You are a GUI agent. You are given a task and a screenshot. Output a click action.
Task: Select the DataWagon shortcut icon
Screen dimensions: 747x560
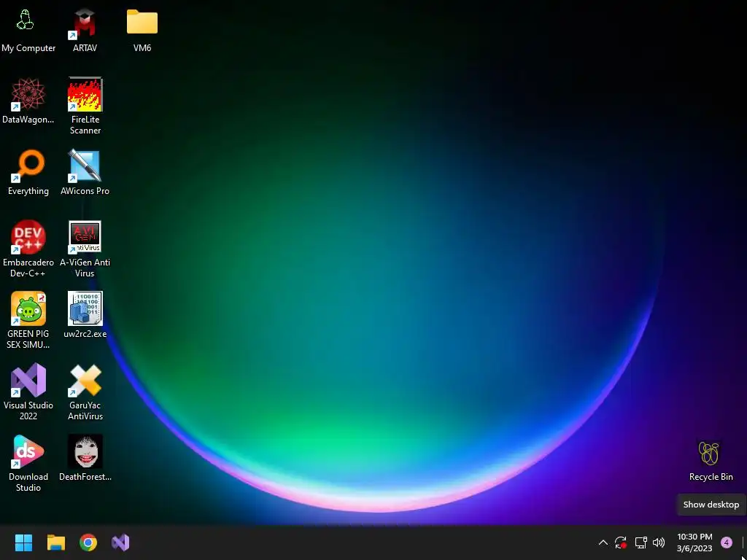[x=28, y=94]
